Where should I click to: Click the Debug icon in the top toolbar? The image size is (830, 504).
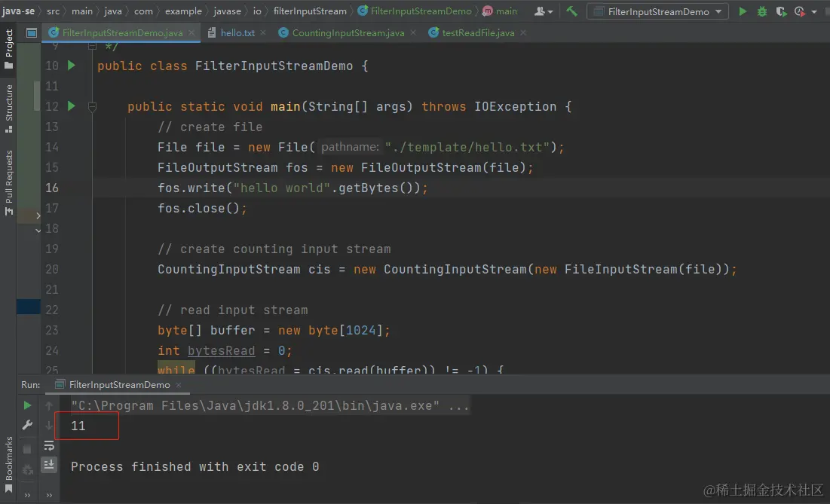coord(762,12)
